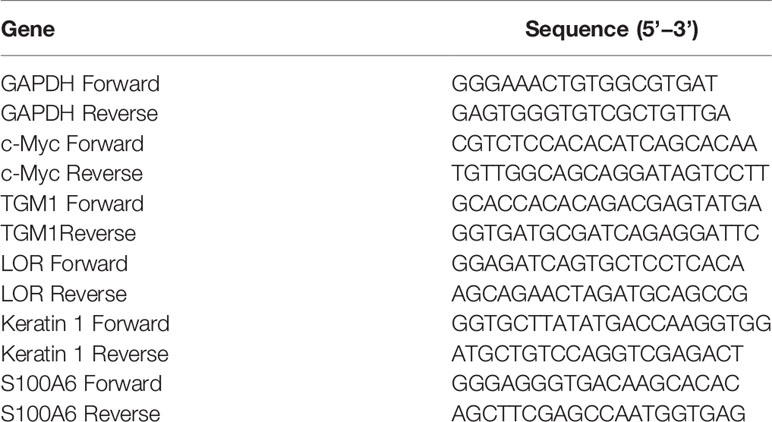Screen dimensions: 772x422
Task: Click the Sequence (5'–3') column header
Action: [x=611, y=30]
